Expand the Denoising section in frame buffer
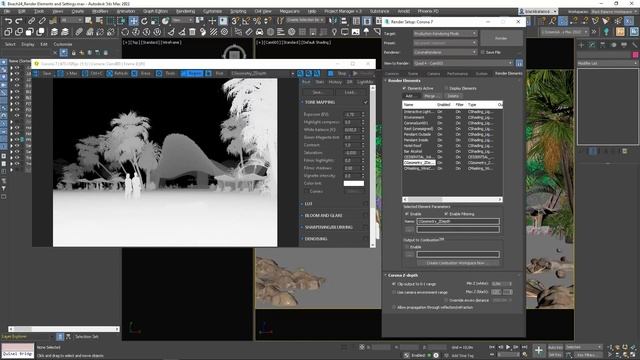 pos(316,239)
